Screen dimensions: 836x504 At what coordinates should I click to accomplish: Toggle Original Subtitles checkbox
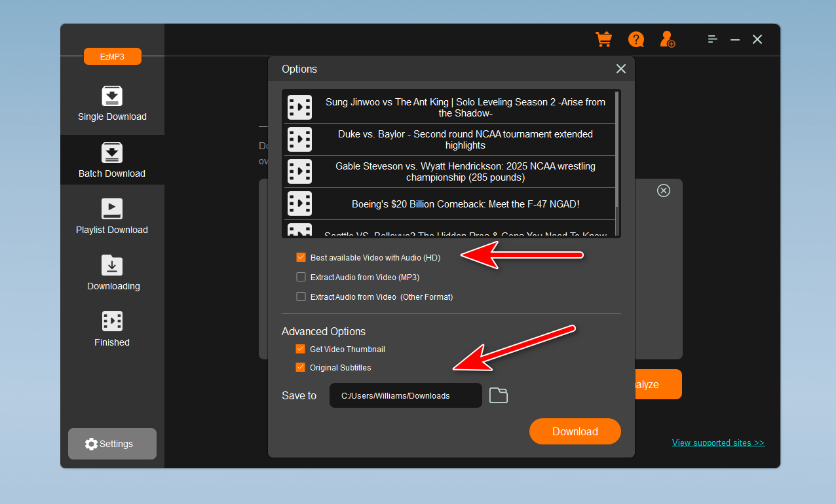pyautogui.click(x=301, y=367)
